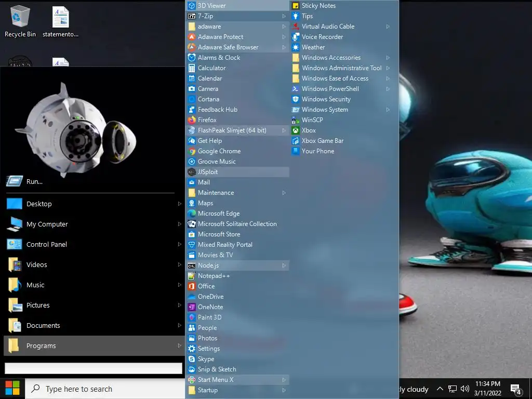Open the notification center icon

point(516,389)
